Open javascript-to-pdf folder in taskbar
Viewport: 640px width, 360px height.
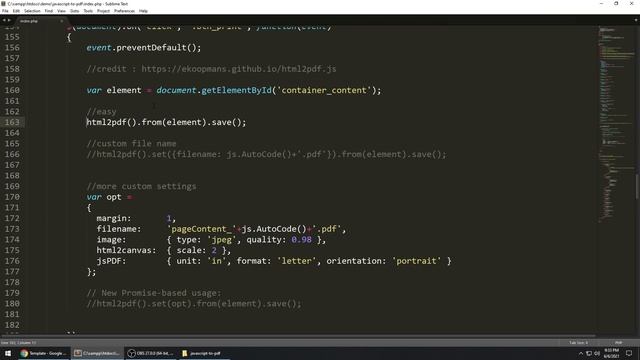[x=203, y=353]
